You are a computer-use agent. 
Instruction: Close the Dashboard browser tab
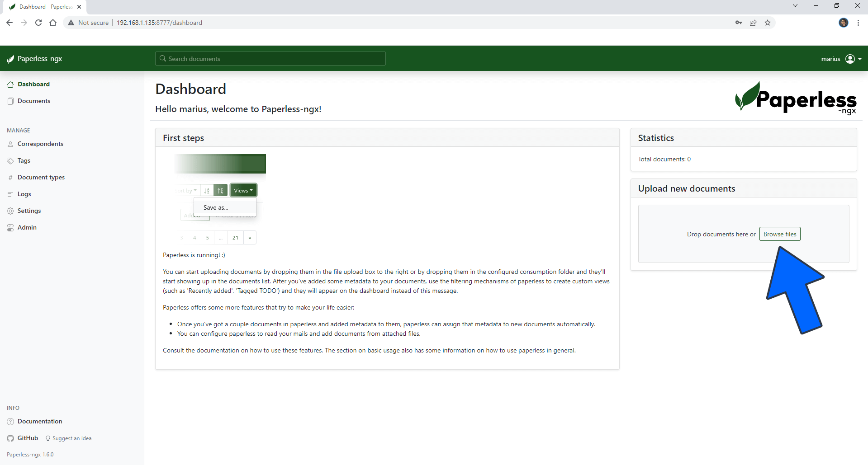pyautogui.click(x=79, y=7)
